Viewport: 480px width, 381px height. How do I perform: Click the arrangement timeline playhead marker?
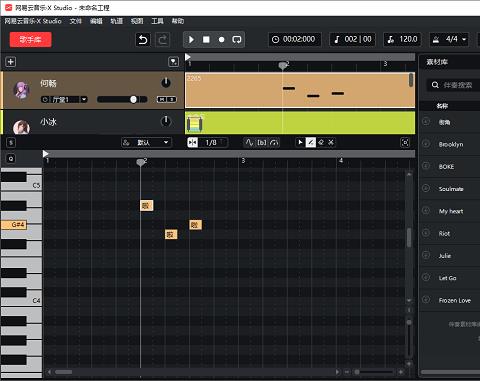click(x=283, y=65)
